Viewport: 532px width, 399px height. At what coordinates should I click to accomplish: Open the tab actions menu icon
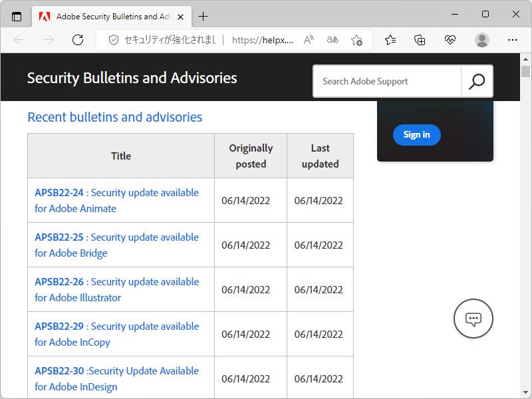(x=17, y=17)
